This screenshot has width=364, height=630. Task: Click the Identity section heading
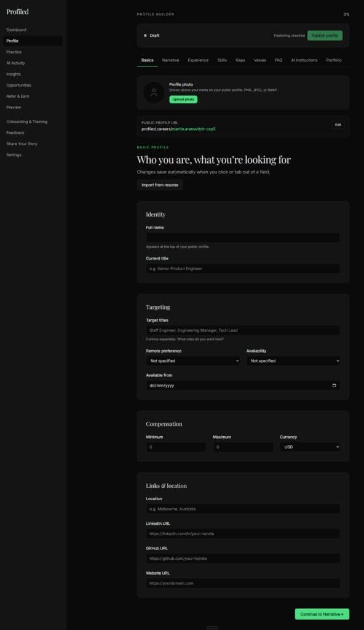point(156,215)
